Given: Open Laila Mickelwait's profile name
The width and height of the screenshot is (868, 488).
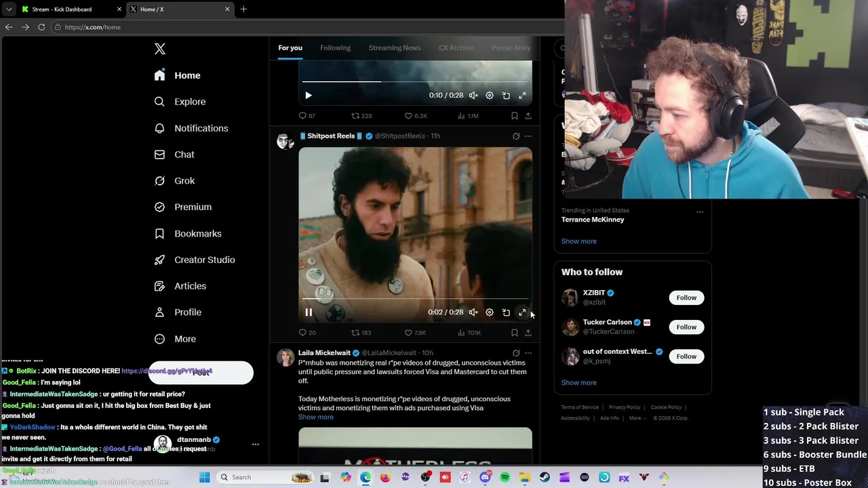Looking at the screenshot, I should click(x=324, y=353).
